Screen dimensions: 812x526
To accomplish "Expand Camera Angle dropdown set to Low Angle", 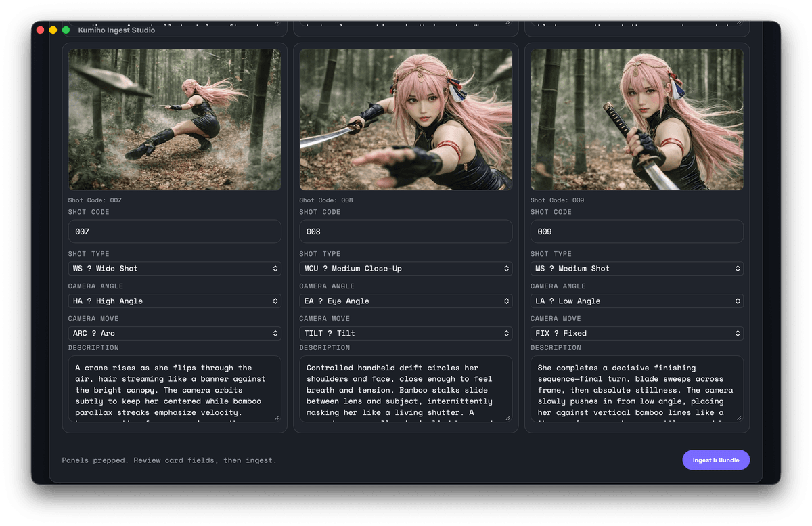I will (637, 301).
